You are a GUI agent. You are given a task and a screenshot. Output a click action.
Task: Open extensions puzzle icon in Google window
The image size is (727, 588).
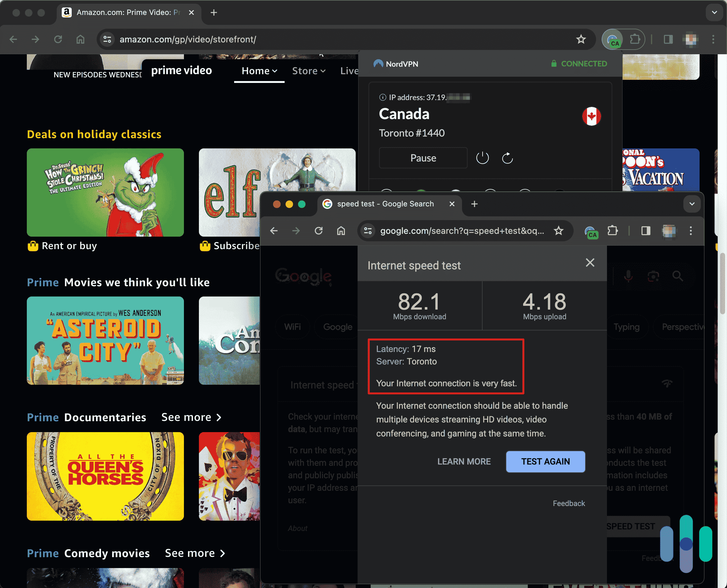(612, 231)
